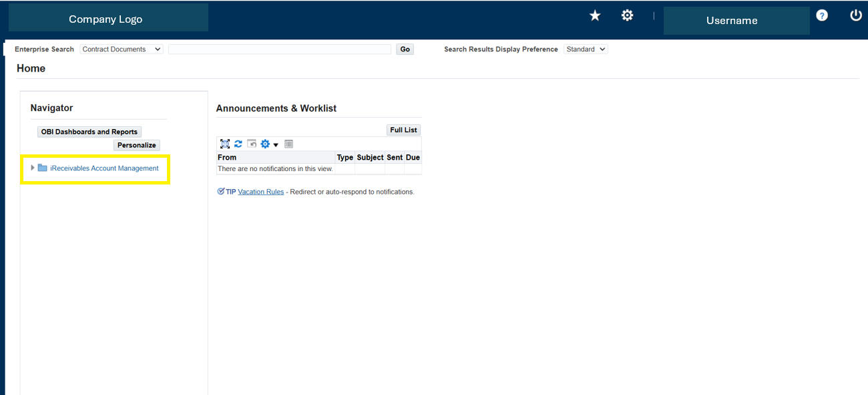Click the Personalize button

136,145
